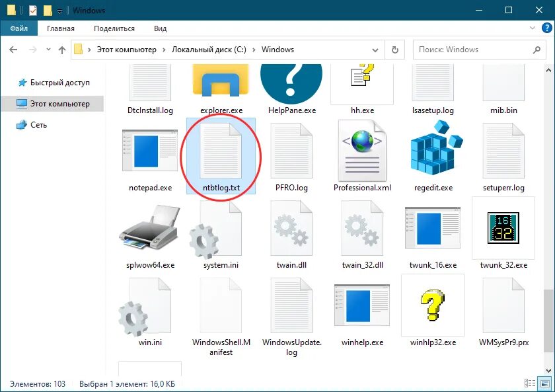Click Windows segment in address bar
555x392 pixels.
277,50
